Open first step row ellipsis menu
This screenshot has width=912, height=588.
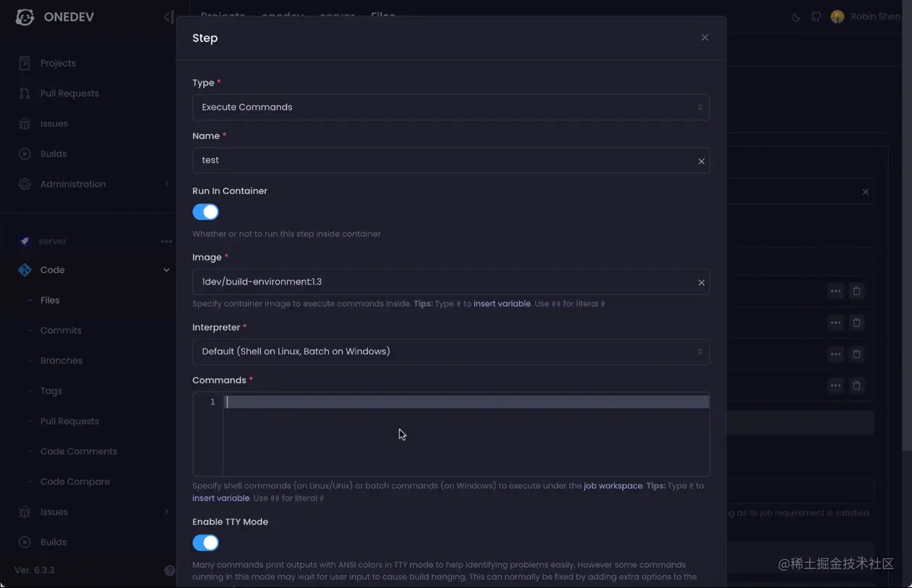(x=835, y=291)
